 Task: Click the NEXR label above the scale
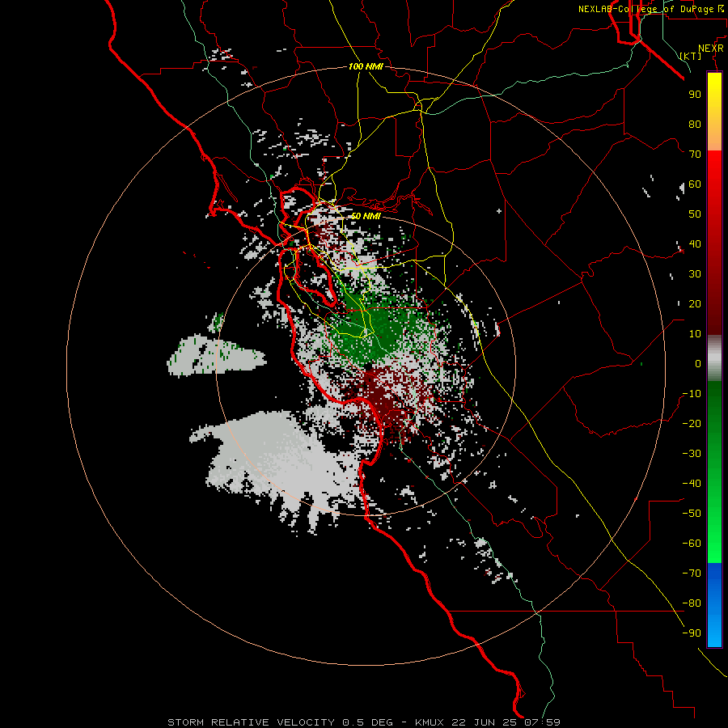[711, 49]
